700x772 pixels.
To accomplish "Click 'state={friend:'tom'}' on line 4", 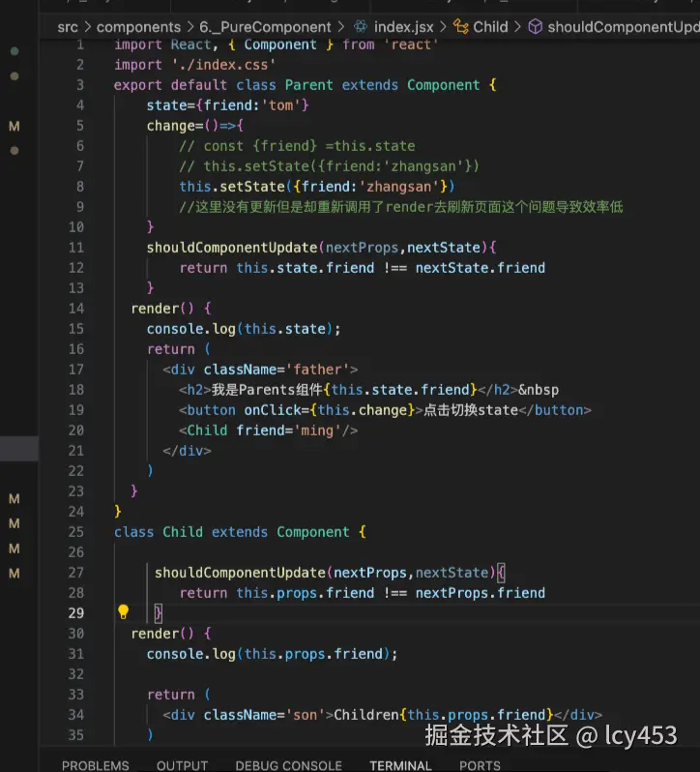I will coord(228,104).
